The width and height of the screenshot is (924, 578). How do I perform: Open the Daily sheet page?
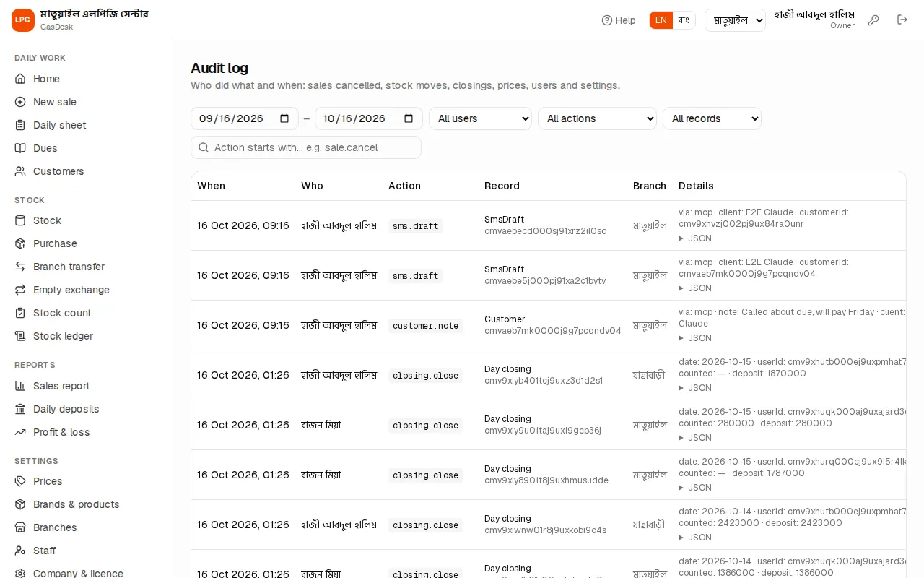pos(87,125)
